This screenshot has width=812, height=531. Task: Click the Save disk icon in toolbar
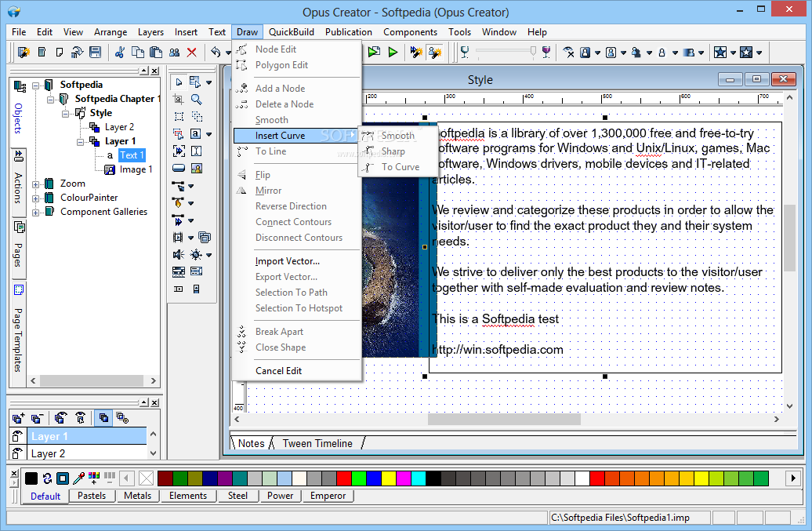[x=95, y=52]
